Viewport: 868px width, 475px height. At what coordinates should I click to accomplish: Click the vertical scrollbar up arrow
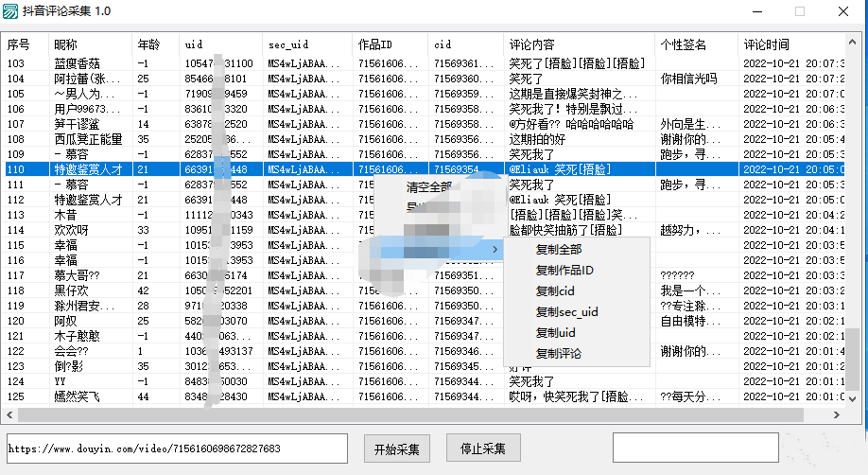pos(854,43)
